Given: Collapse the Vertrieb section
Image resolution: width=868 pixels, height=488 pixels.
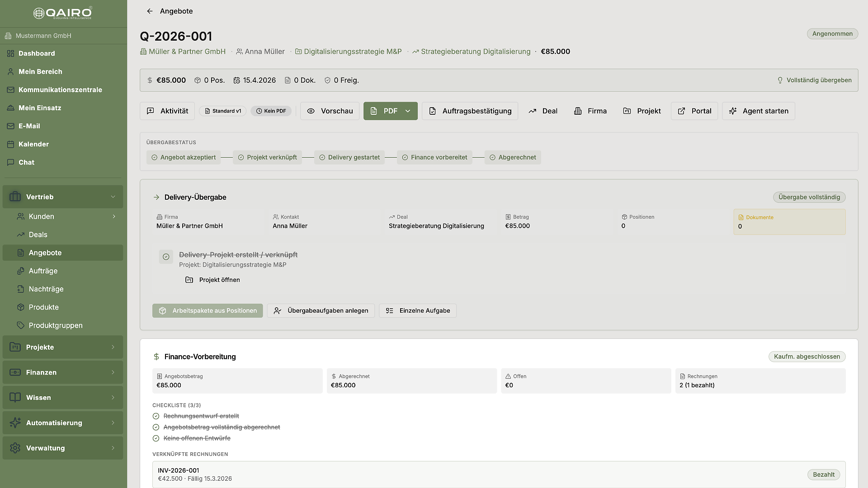Looking at the screenshot, I should (x=113, y=197).
